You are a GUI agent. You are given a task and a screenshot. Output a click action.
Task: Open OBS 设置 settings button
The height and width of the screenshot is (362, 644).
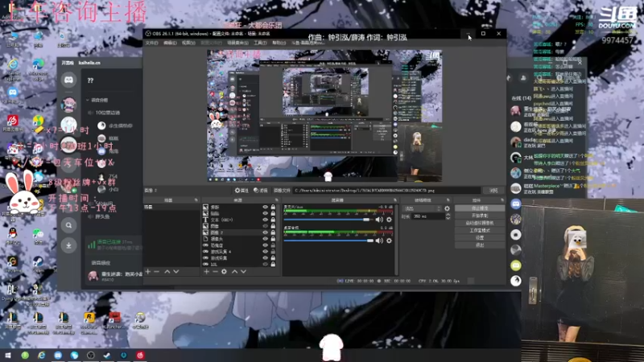click(480, 237)
